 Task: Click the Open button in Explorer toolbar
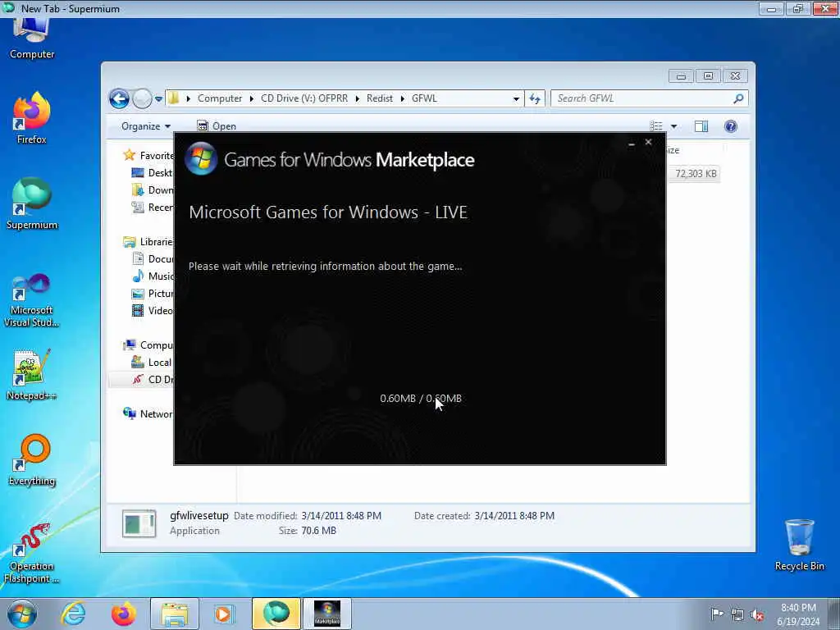point(217,126)
